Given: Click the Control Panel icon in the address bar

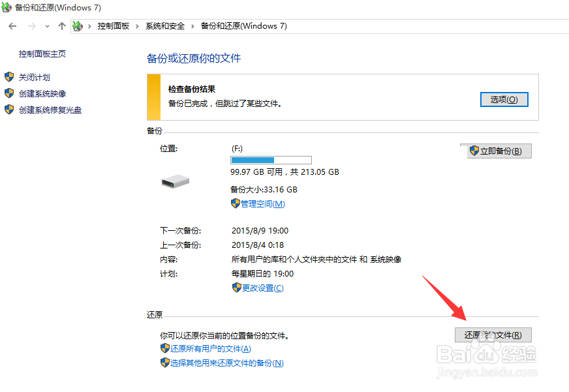Looking at the screenshot, I should click(x=77, y=26).
